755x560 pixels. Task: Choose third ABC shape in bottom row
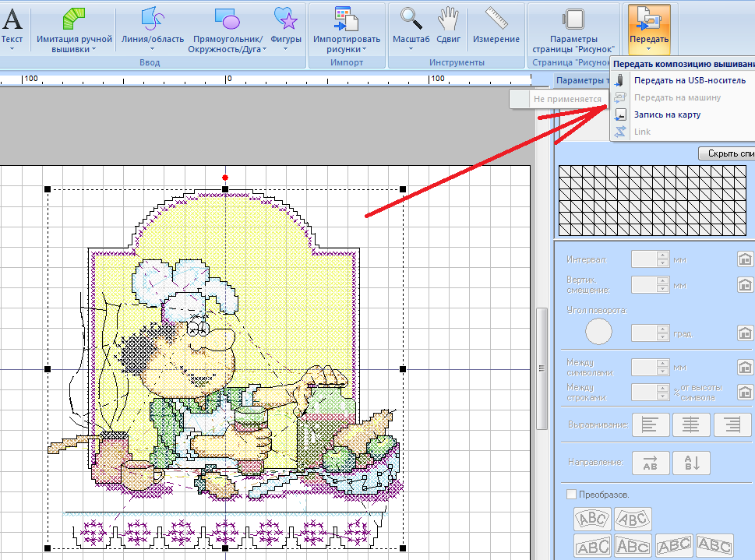[674, 546]
